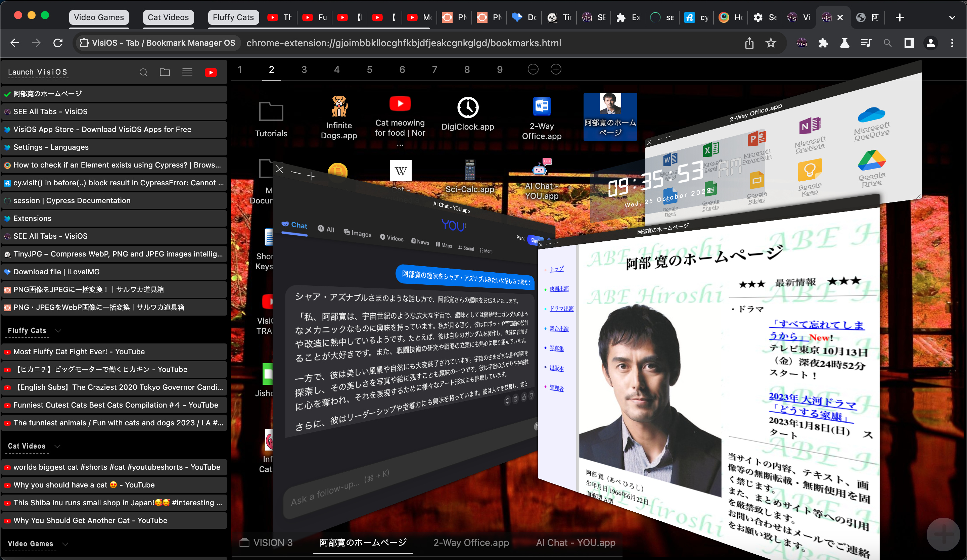Open a new Chrome tab with plus
Viewport: 967px width, 560px height.
[900, 18]
